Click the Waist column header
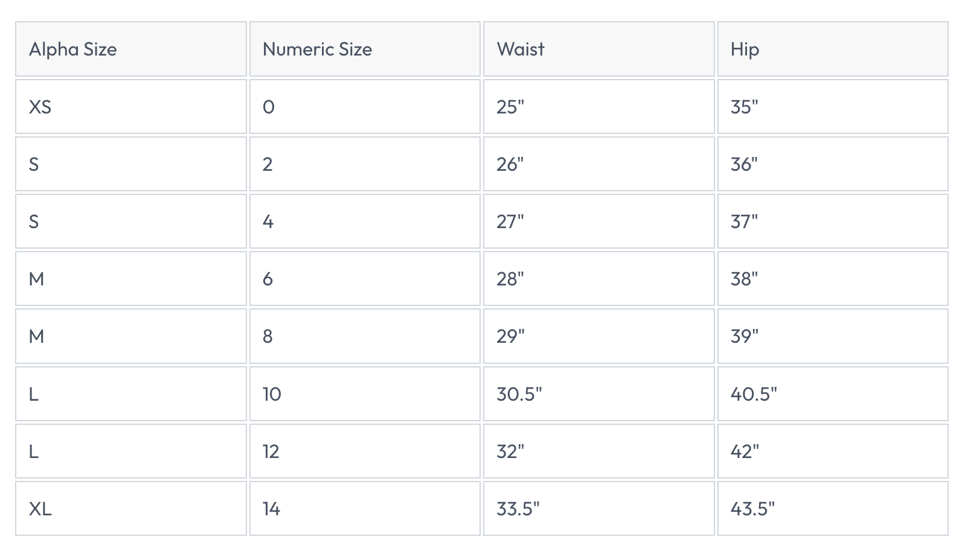Screen dimensions: 965x560 click(520, 49)
